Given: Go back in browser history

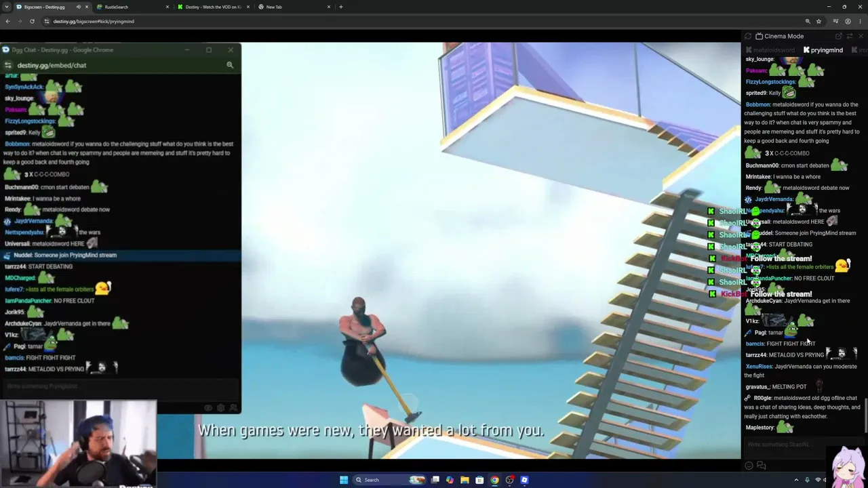Looking at the screenshot, I should coord(7,21).
